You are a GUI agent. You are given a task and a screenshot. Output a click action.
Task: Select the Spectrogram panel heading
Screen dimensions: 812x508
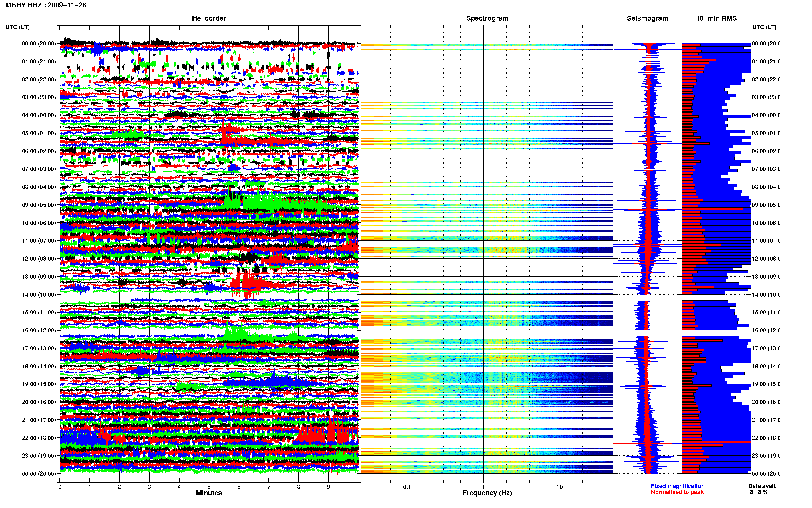(x=487, y=18)
